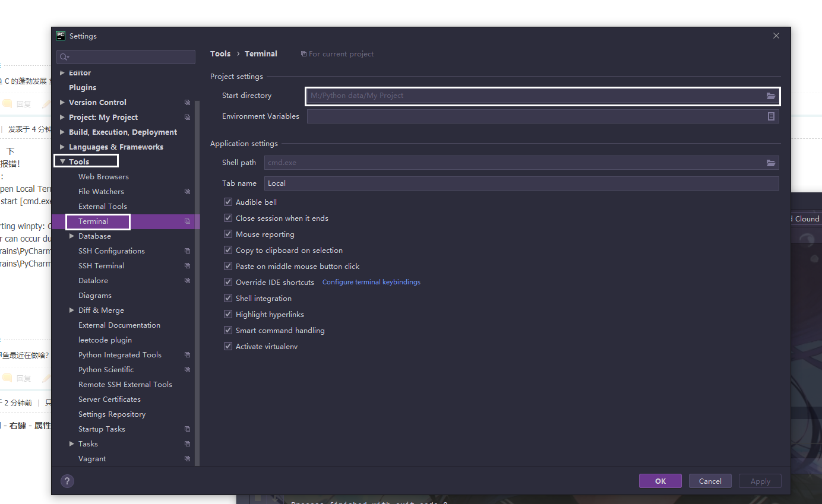Select Diagrams in settings tree
This screenshot has height=504, width=822.
pyautogui.click(x=95, y=296)
